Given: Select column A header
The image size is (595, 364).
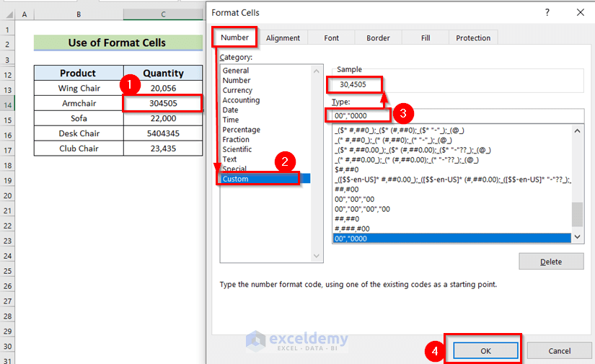Looking at the screenshot, I should (x=25, y=14).
